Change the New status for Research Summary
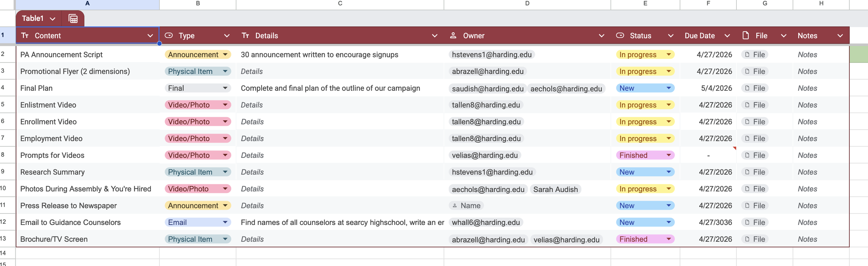 [x=645, y=172]
